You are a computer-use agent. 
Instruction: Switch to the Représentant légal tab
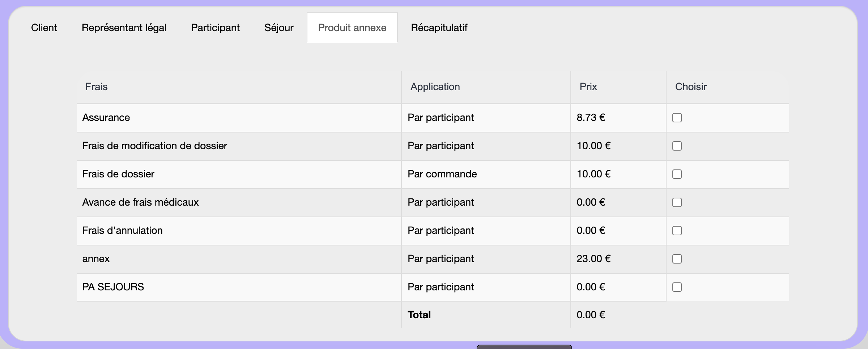click(124, 28)
